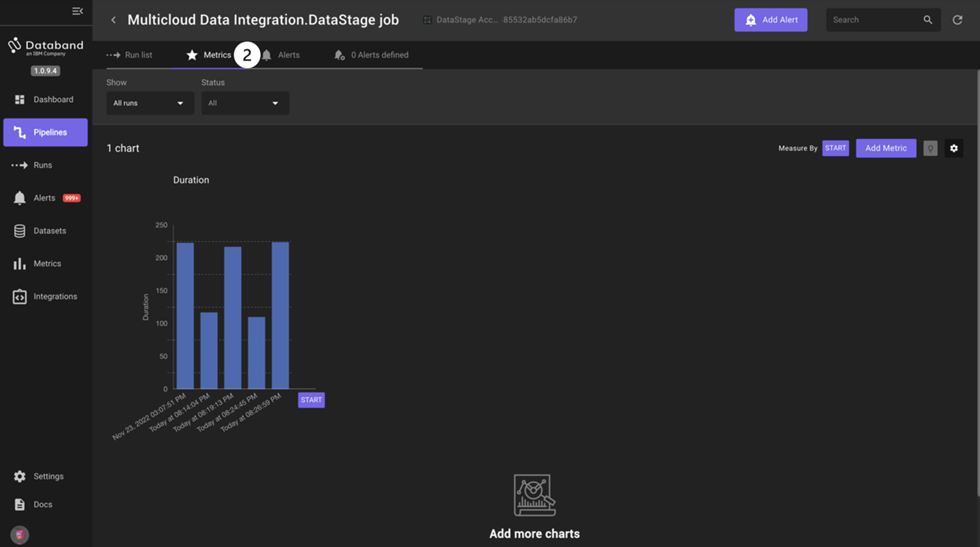
Task: Click the Add Alert button
Action: (x=771, y=20)
